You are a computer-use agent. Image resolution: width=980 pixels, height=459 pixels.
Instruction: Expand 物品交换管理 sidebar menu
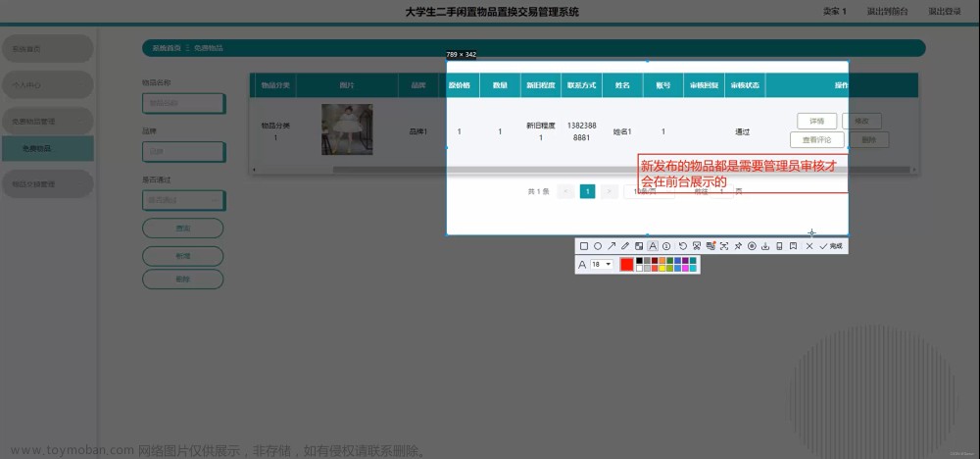coord(47,183)
